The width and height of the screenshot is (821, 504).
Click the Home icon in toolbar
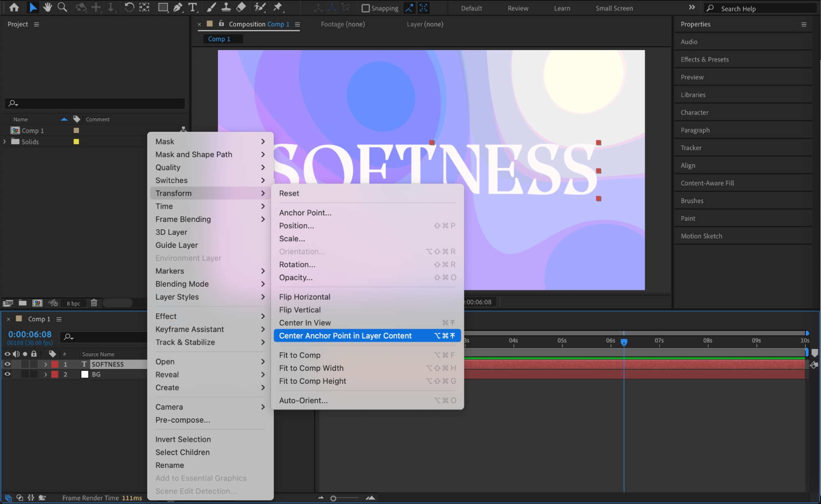(x=14, y=7)
